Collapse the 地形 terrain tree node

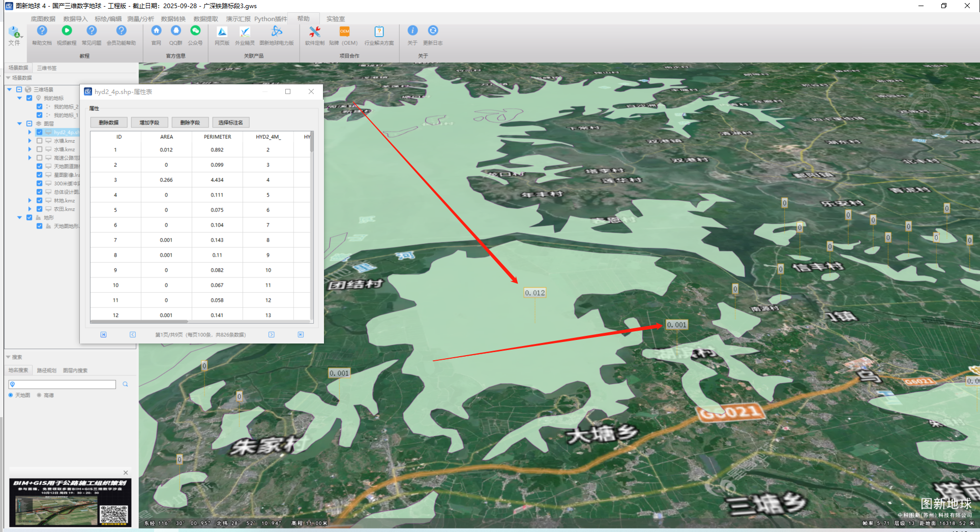coord(20,217)
